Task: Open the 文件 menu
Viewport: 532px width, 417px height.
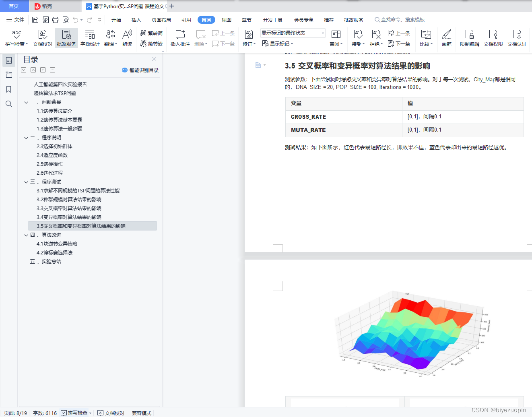Action: point(15,20)
